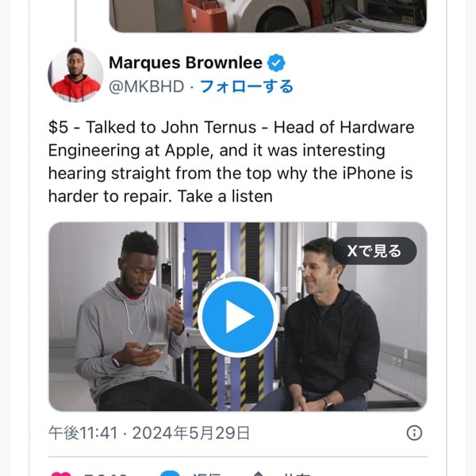This screenshot has width=476, height=476.
Task: Click the like count next to the heart
Action: tap(105, 474)
